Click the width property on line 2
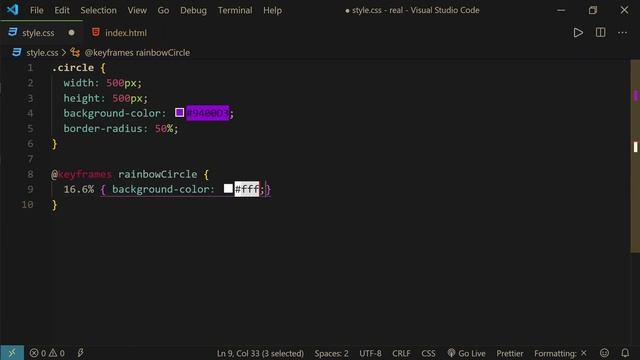 [78, 83]
